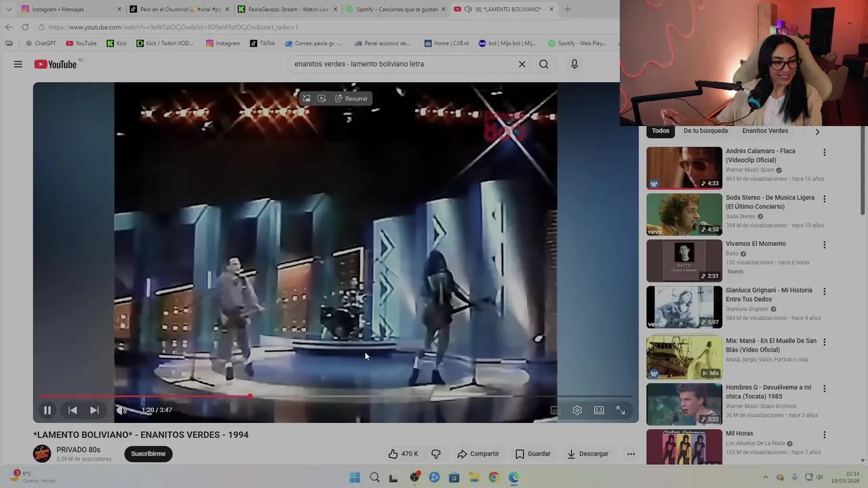Skip to the next video in playlist
Screen dimensions: 868x488
click(x=94, y=410)
